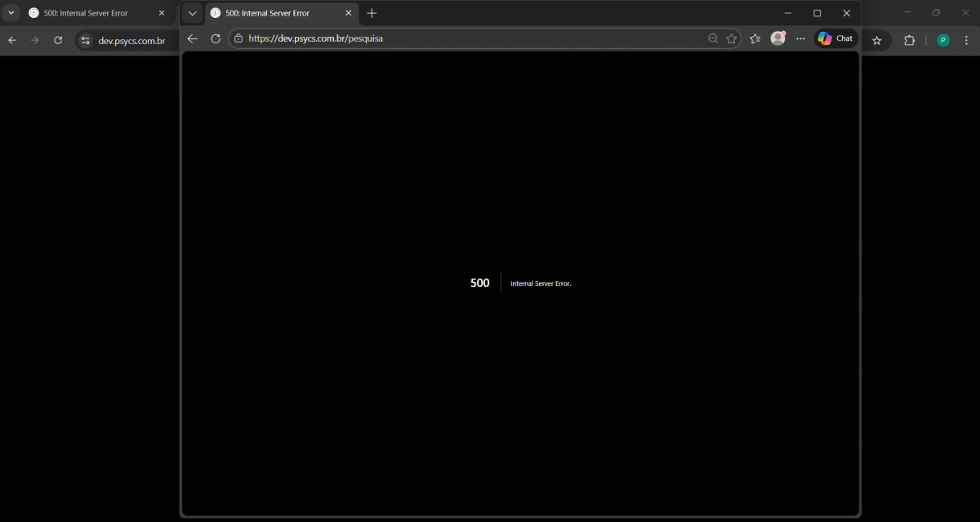Viewport: 980px width, 522px height.
Task: Click the lock site information icon in Edge
Action: 238,38
